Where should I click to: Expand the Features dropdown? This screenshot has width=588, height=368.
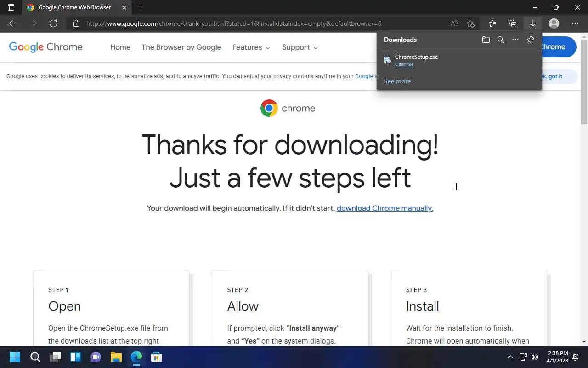(251, 47)
